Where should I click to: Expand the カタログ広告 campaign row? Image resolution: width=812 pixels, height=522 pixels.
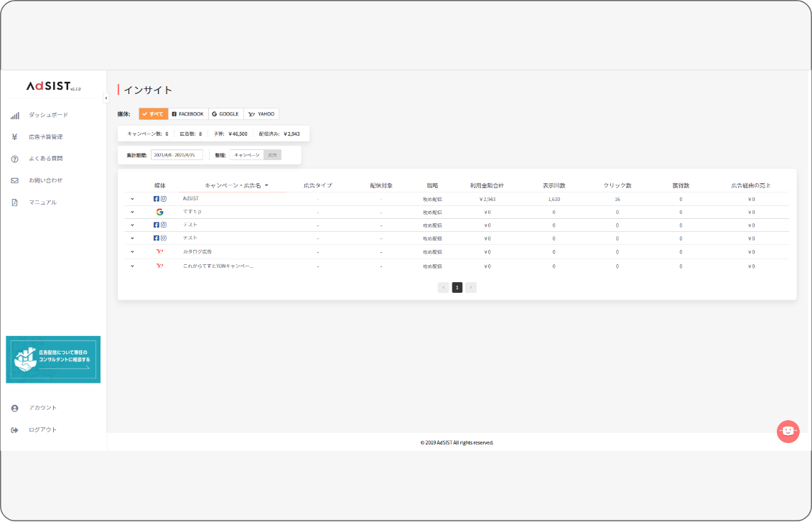click(x=132, y=252)
